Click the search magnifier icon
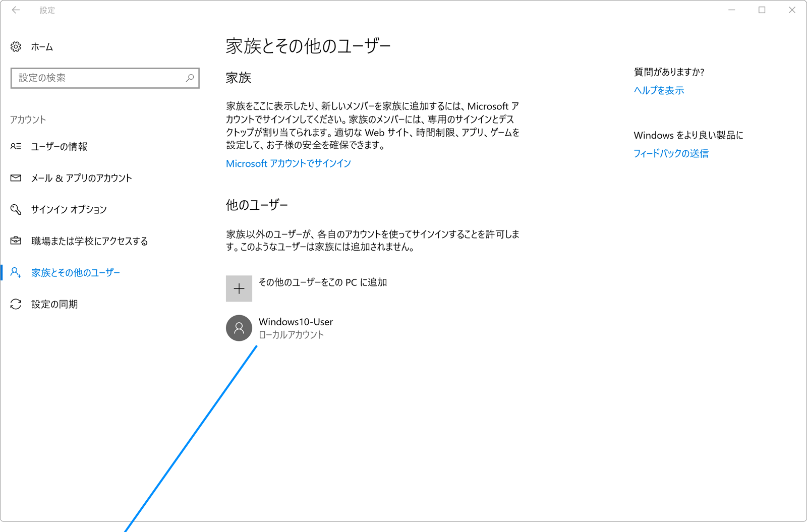This screenshot has height=532, width=807. pos(190,78)
